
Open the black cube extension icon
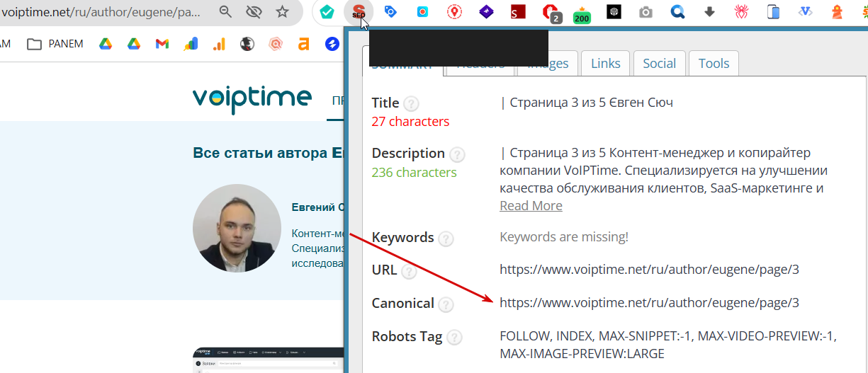(x=614, y=11)
